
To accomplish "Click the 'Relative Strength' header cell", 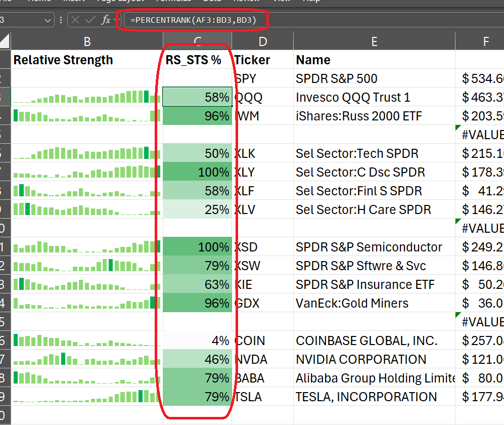I will [87, 60].
